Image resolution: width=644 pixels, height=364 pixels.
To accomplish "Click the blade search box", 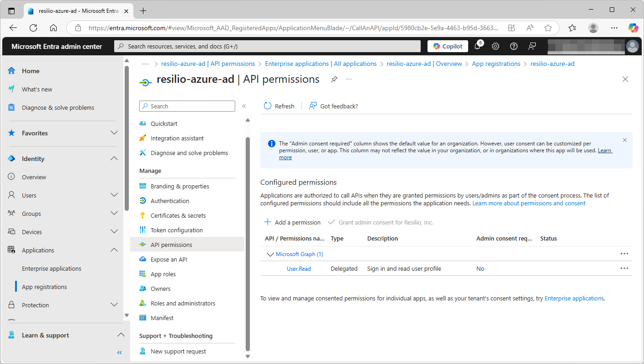I will pos(186,106).
